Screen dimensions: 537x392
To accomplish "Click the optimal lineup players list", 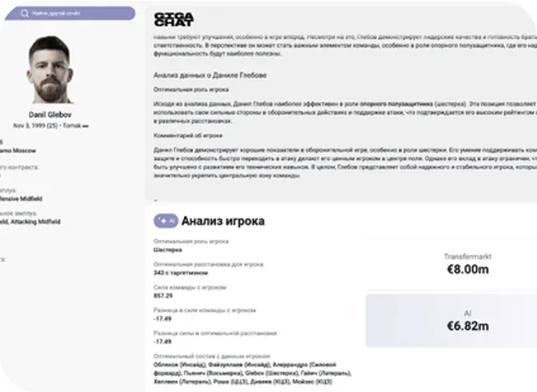I will point(252,373).
